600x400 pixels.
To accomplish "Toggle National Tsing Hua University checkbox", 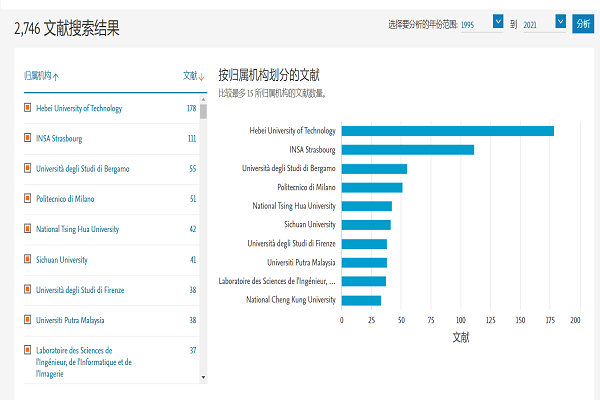I will pyautogui.click(x=28, y=228).
